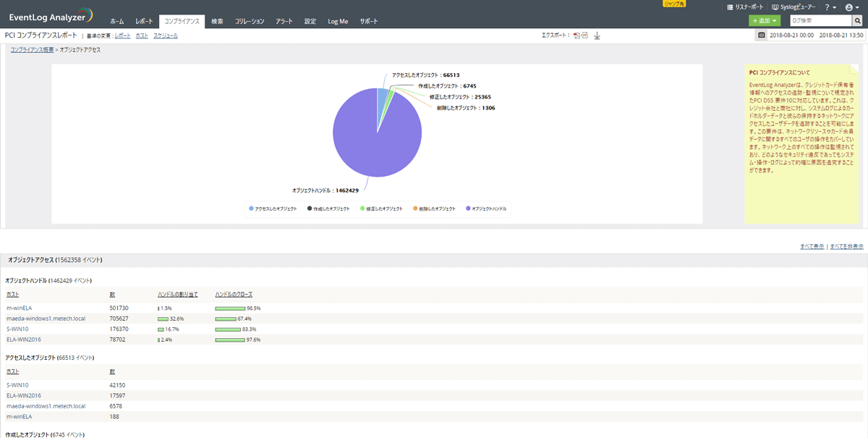Image resolution: width=868 pixels, height=438 pixels.
Task: Focus the ログ検索 input field
Action: 817,21
